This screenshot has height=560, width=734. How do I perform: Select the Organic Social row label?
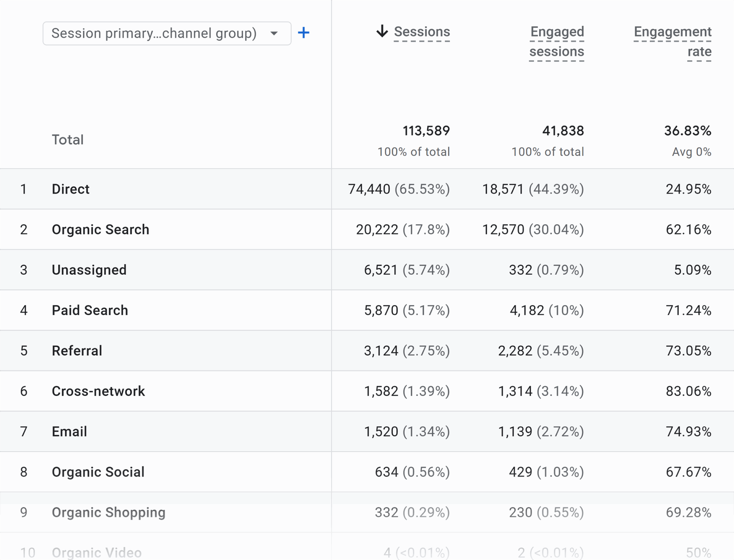click(x=98, y=472)
